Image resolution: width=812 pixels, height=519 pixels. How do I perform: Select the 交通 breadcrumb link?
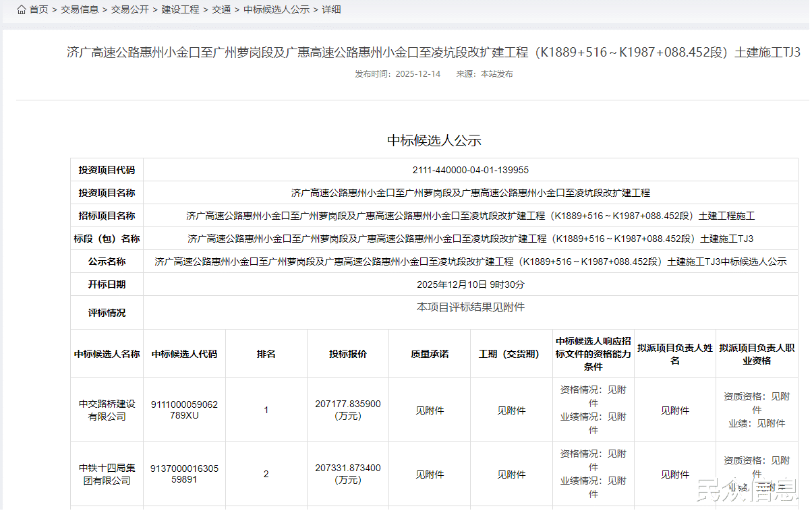pos(221,9)
